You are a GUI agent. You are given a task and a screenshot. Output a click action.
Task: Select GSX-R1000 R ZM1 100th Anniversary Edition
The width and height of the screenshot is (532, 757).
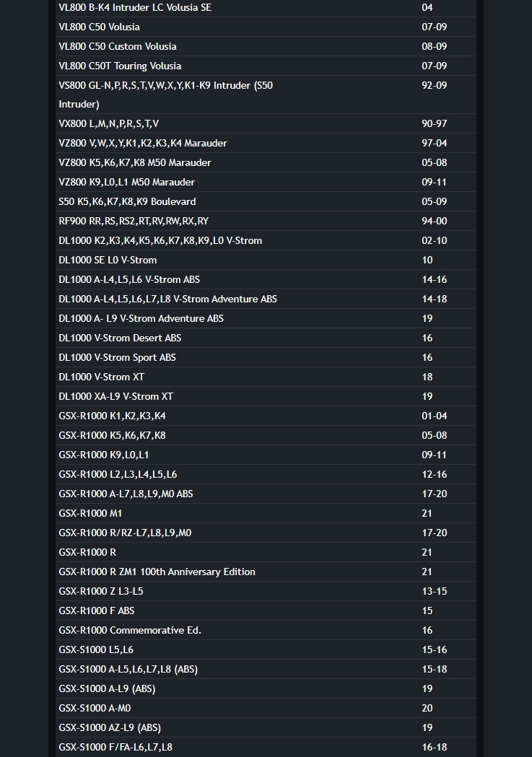[157, 572]
